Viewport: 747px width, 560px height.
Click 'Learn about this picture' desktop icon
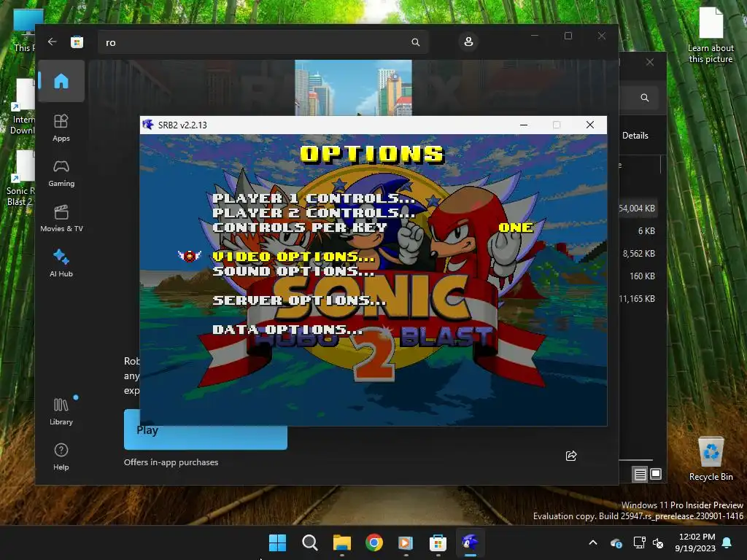711,35
